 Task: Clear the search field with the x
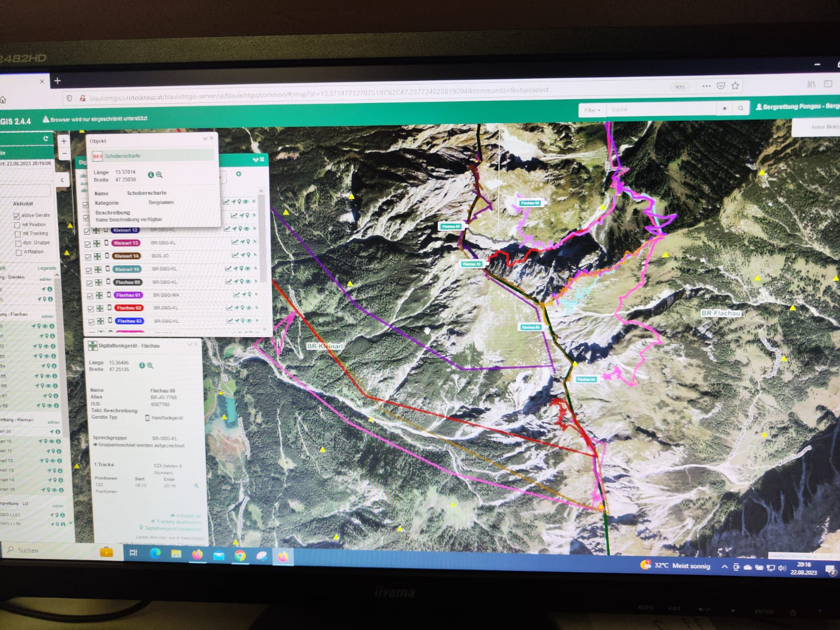[724, 109]
